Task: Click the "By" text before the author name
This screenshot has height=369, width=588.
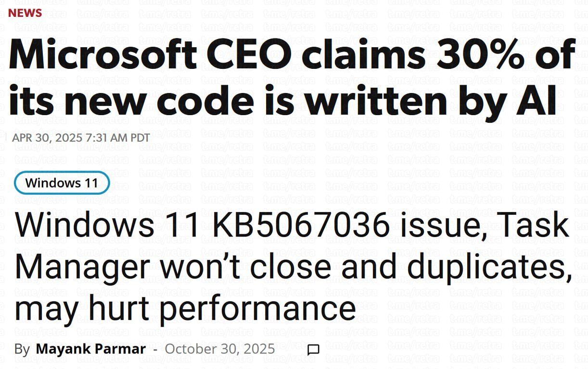Action: (22, 349)
